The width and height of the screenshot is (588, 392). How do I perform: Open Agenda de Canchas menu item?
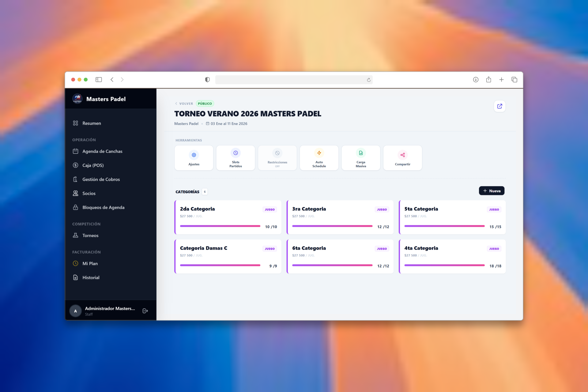(x=102, y=151)
